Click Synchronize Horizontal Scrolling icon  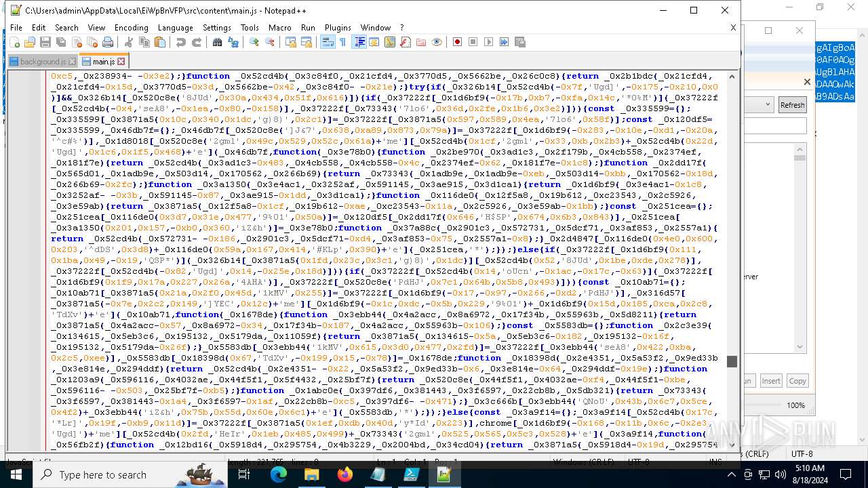point(307,42)
